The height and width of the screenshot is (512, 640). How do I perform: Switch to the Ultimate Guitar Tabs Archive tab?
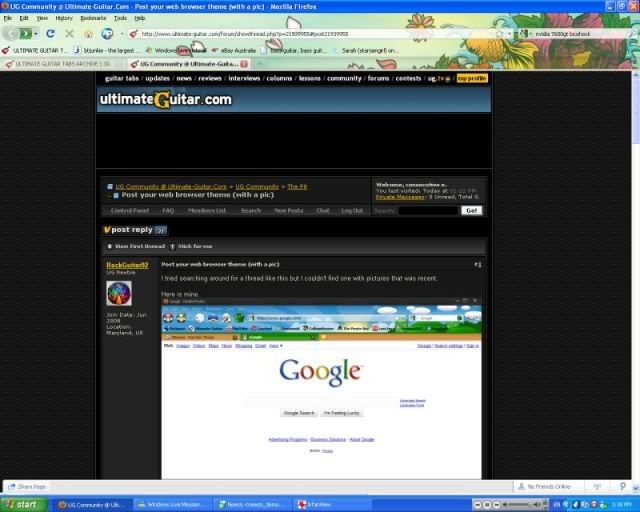[x=63, y=64]
